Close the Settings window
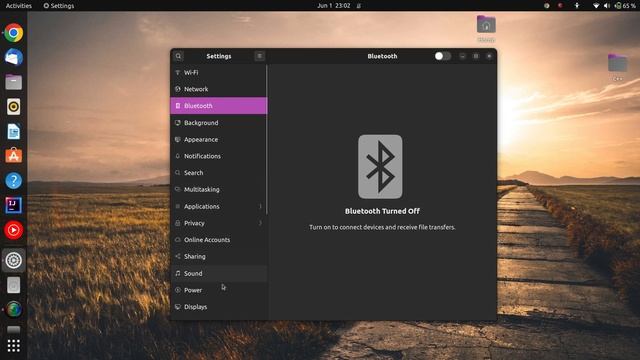 coord(489,56)
